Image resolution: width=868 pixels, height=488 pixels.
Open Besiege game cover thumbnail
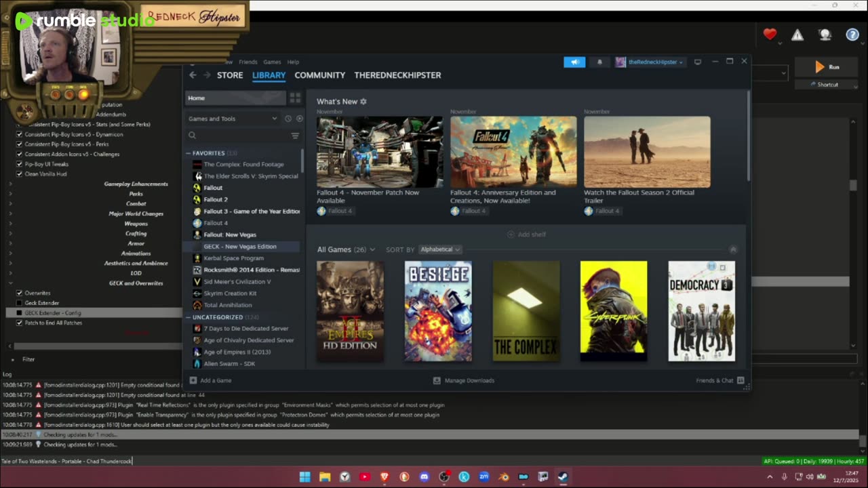pos(438,311)
